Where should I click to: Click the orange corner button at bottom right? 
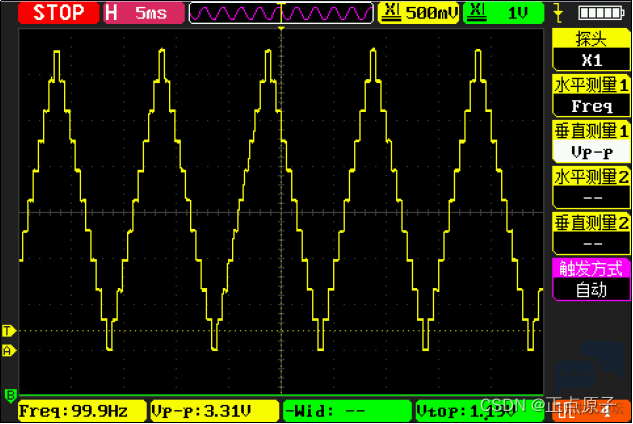(x=591, y=411)
